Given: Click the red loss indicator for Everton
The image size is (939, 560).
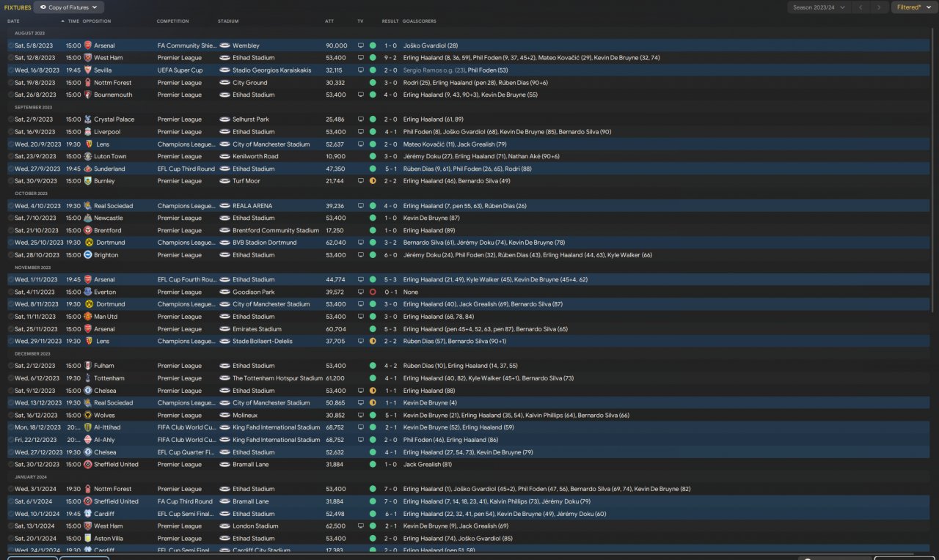Looking at the screenshot, I should click(373, 292).
